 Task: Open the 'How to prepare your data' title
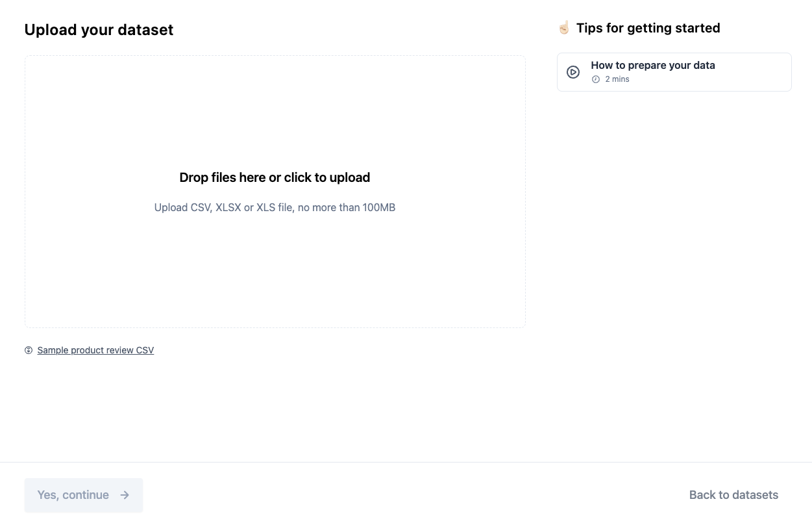[x=652, y=65]
